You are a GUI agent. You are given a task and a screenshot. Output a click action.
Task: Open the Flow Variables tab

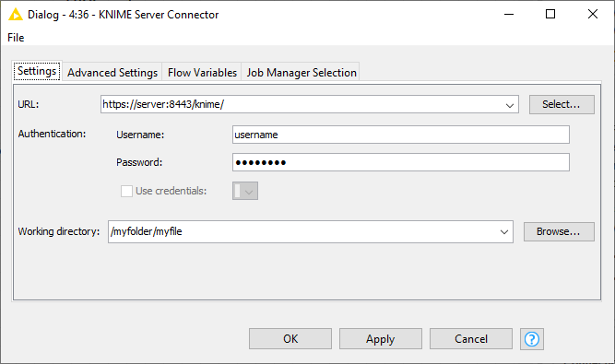pyautogui.click(x=202, y=73)
